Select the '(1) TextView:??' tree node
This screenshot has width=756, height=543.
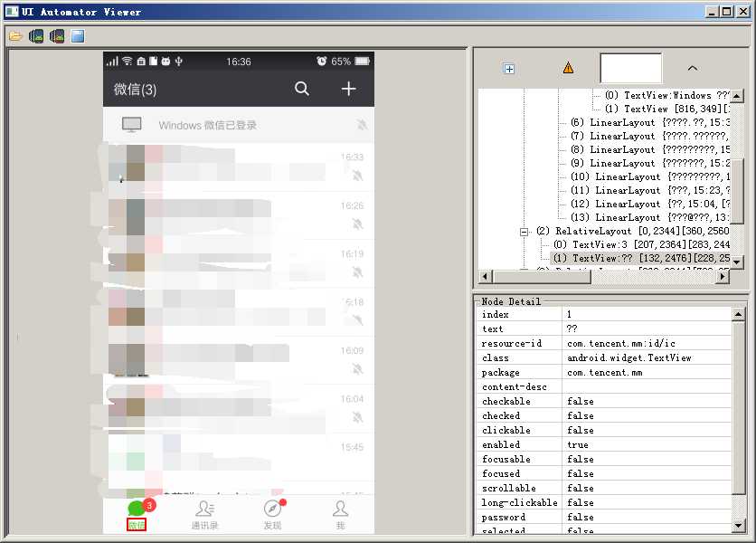tap(641, 258)
